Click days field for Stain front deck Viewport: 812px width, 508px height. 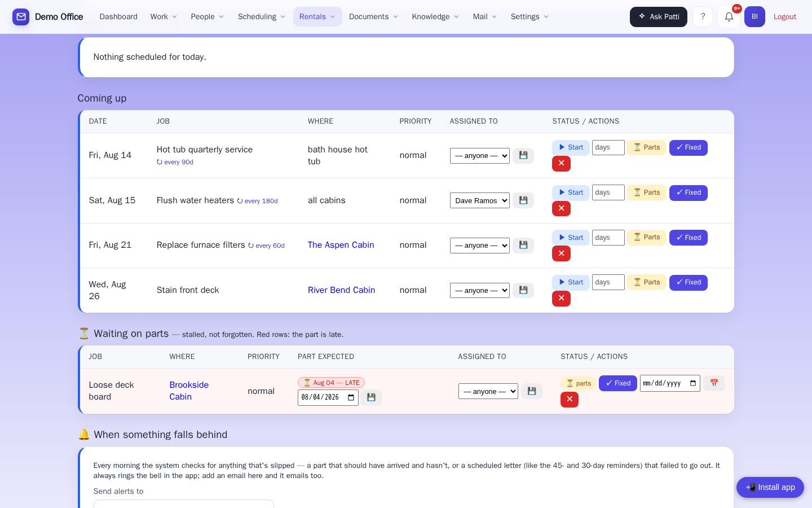(x=608, y=282)
